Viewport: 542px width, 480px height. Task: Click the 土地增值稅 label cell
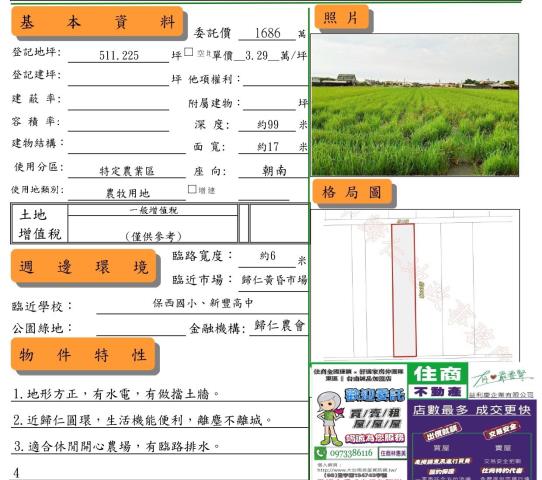pos(40,224)
